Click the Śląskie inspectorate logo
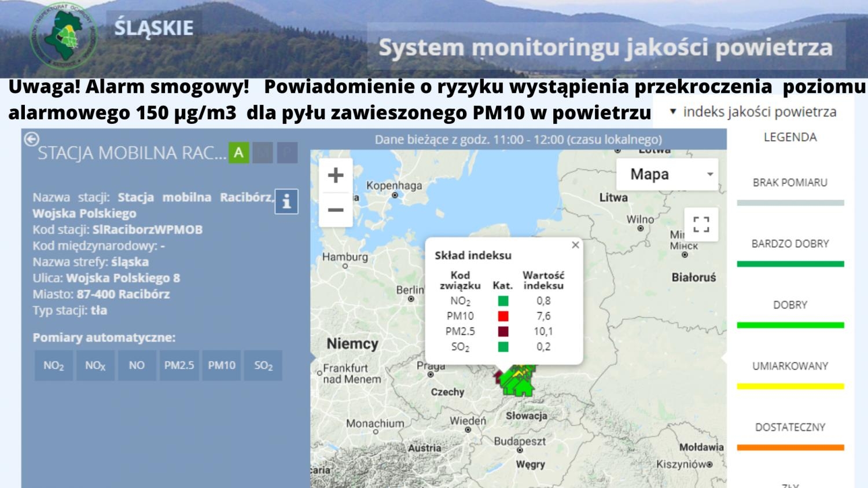The height and width of the screenshot is (488, 868). pos(64,38)
